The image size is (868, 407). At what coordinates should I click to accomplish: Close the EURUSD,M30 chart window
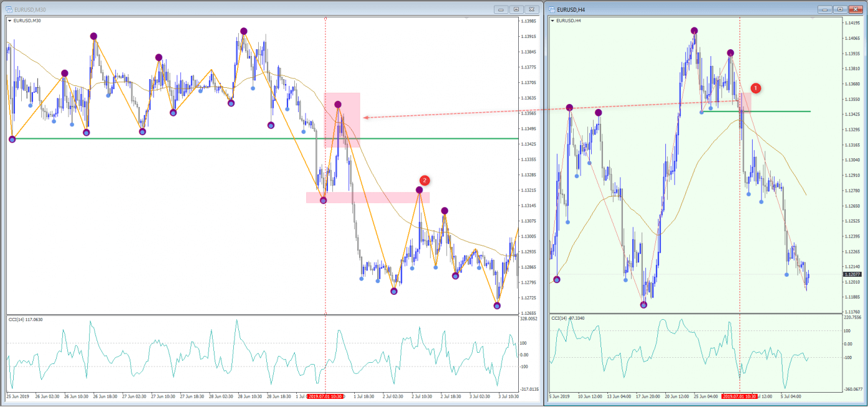click(532, 9)
